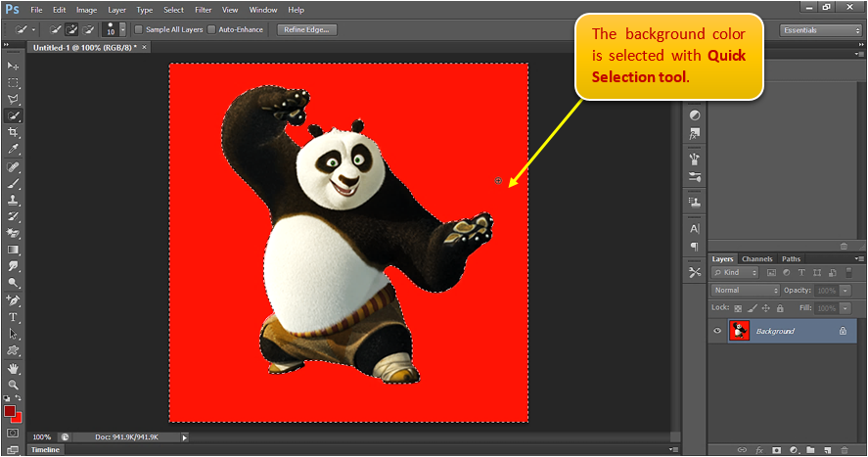Select the Polygonal Lasso tool

(13, 100)
